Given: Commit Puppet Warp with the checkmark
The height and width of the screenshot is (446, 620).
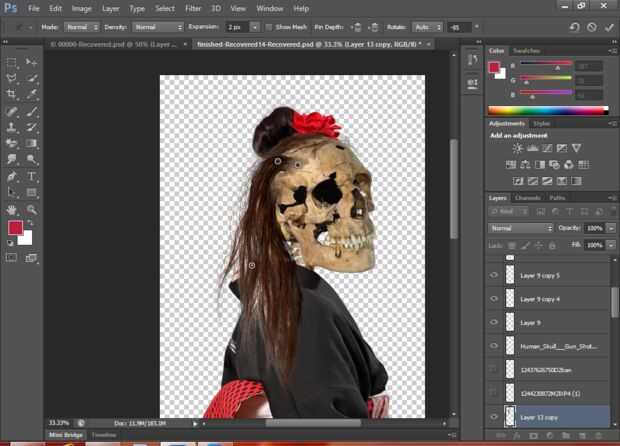Looking at the screenshot, I should coord(608,27).
